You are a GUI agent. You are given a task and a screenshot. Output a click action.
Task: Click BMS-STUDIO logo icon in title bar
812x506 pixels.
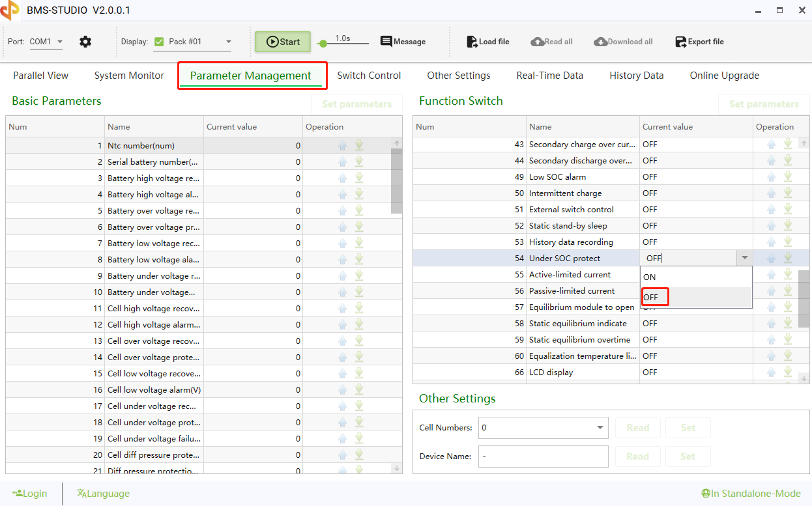10,10
